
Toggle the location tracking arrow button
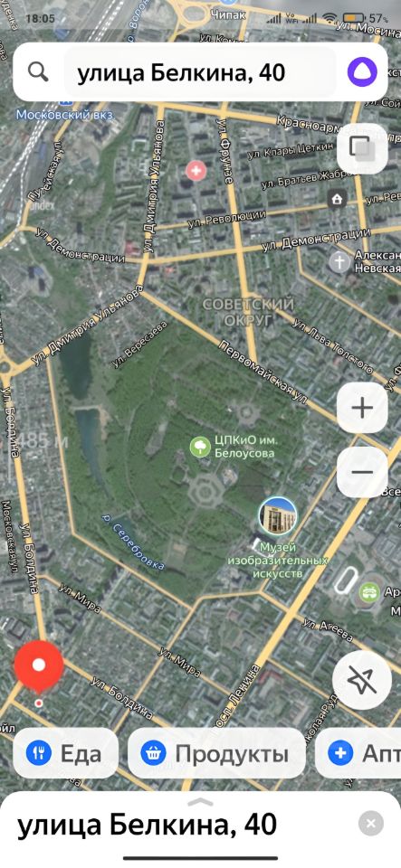[362, 680]
